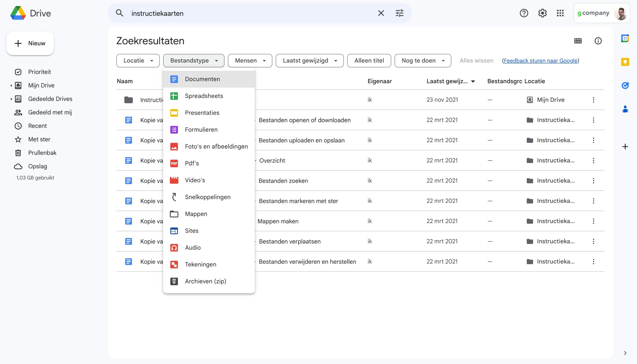Screen dimensions: 637x364
Task: Open Google Keep side panel icon
Action: click(625, 62)
